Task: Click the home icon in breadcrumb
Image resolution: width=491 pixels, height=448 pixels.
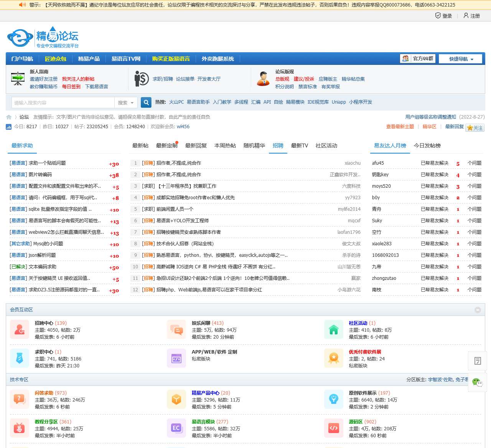Action: (x=9, y=117)
